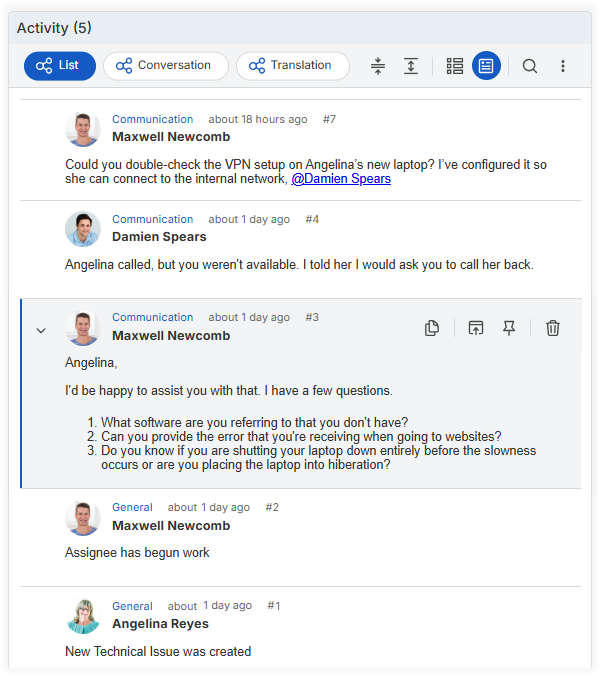
Task: Pin activity #3 to top
Action: point(509,328)
